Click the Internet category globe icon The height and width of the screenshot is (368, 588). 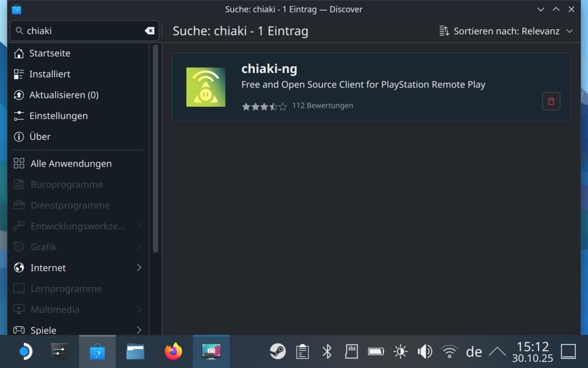coord(18,268)
